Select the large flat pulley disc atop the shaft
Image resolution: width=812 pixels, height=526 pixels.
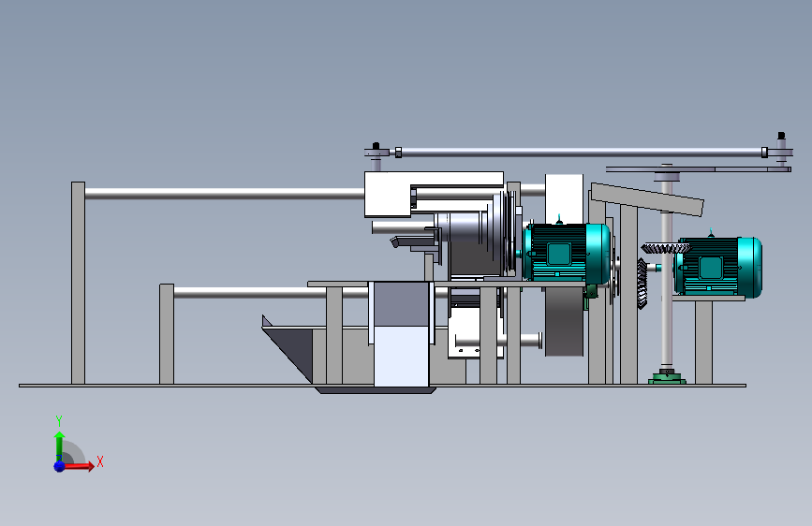pyautogui.click(x=698, y=169)
